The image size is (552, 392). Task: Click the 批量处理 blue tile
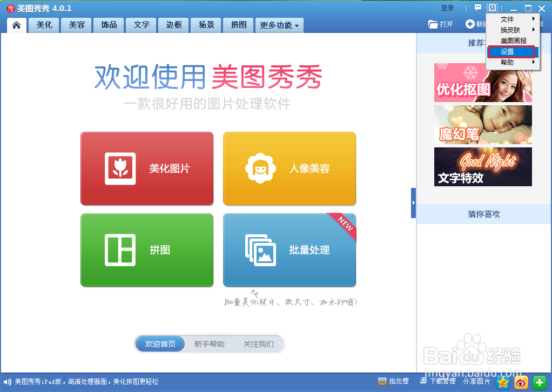click(x=290, y=250)
